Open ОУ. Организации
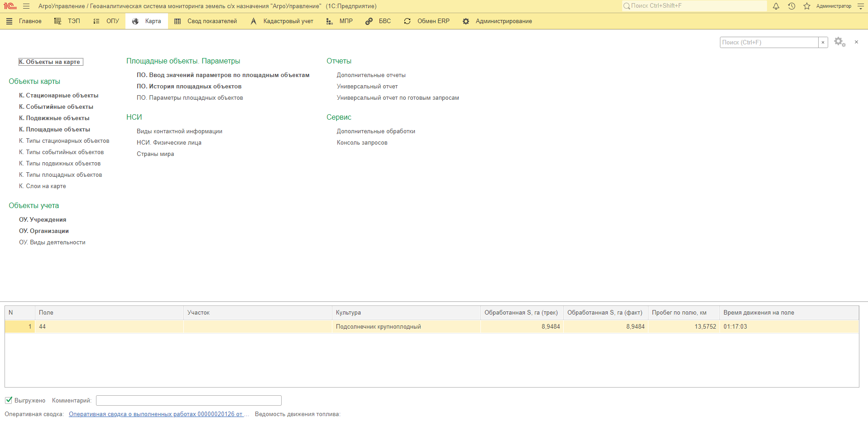This screenshot has width=868, height=422. [x=44, y=231]
